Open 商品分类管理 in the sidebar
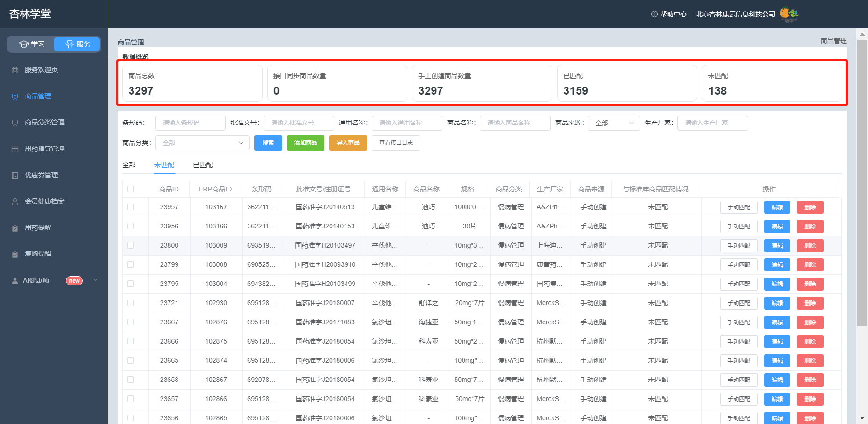The height and width of the screenshot is (424, 868). click(44, 123)
